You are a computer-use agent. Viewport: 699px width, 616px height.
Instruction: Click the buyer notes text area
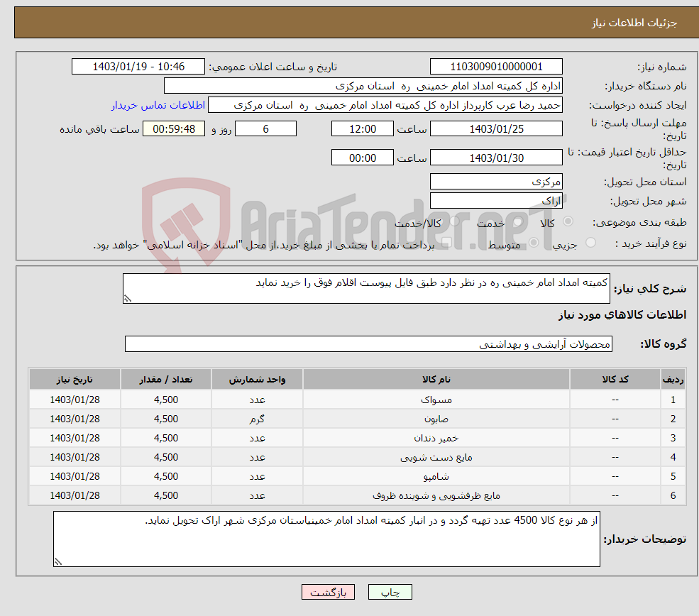pos(326,539)
